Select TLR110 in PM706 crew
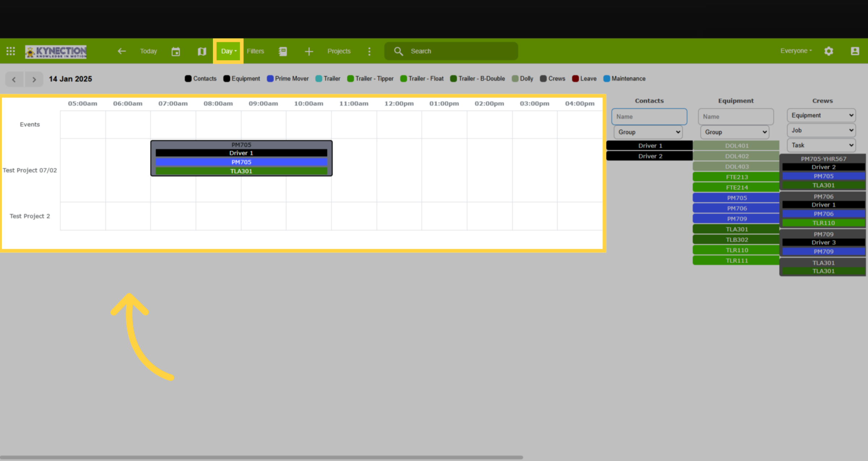 824,223
